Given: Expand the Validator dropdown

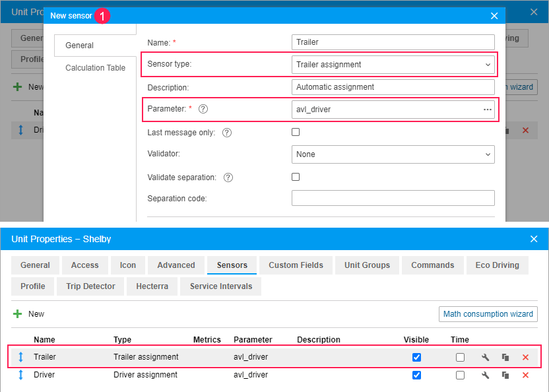Looking at the screenshot, I should [x=393, y=154].
